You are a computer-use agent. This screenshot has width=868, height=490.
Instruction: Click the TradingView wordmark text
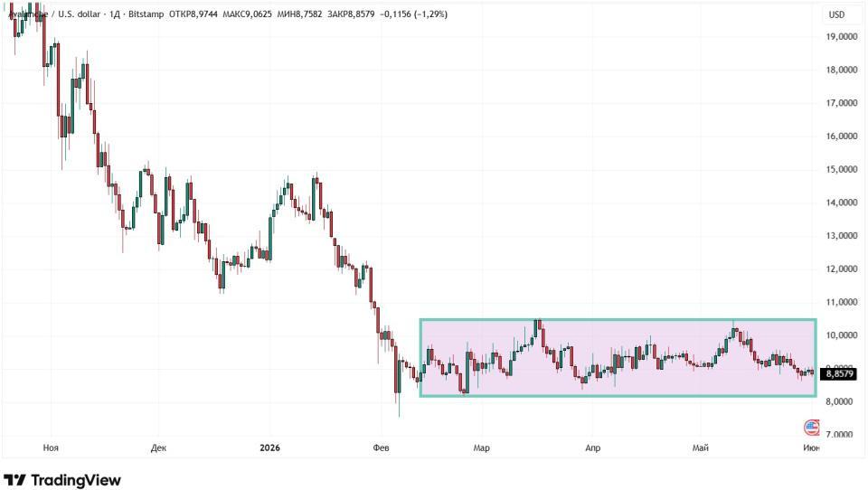pos(76,480)
